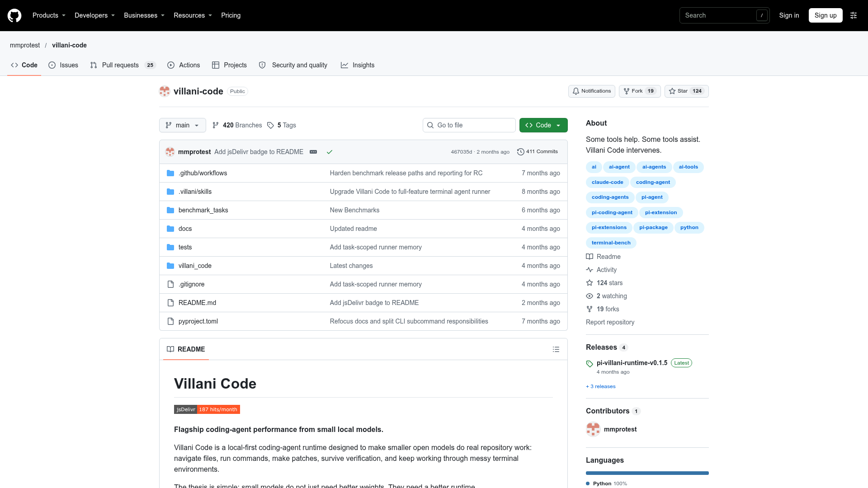Click the Python language bar
The height and width of the screenshot is (488, 868).
[x=647, y=473]
